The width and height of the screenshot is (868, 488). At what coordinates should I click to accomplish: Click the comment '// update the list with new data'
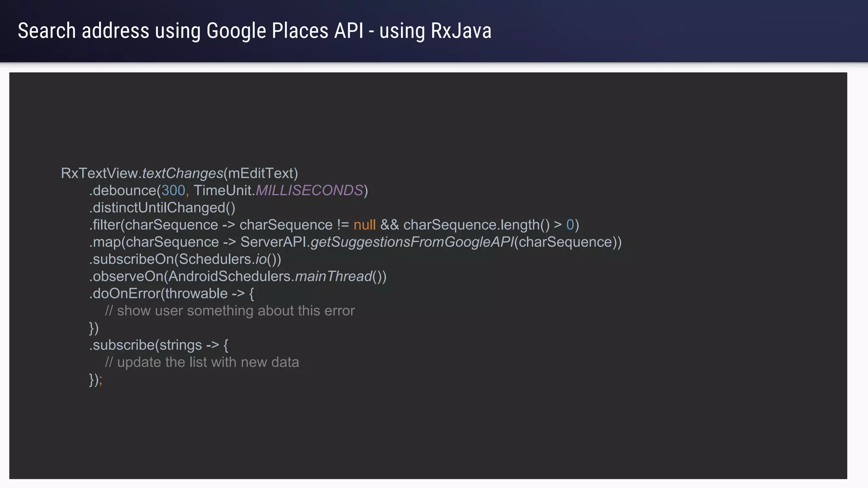pos(202,362)
